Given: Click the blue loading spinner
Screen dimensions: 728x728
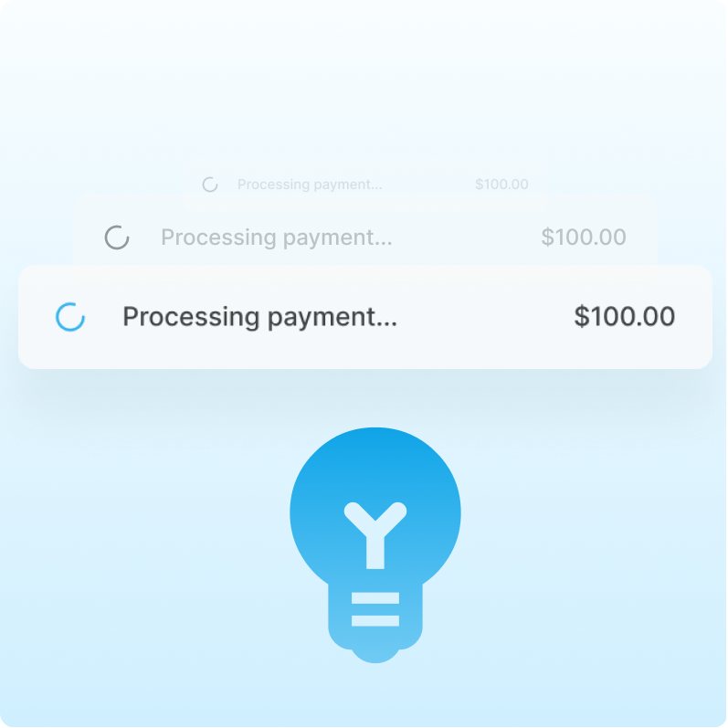Looking at the screenshot, I should [x=70, y=317].
